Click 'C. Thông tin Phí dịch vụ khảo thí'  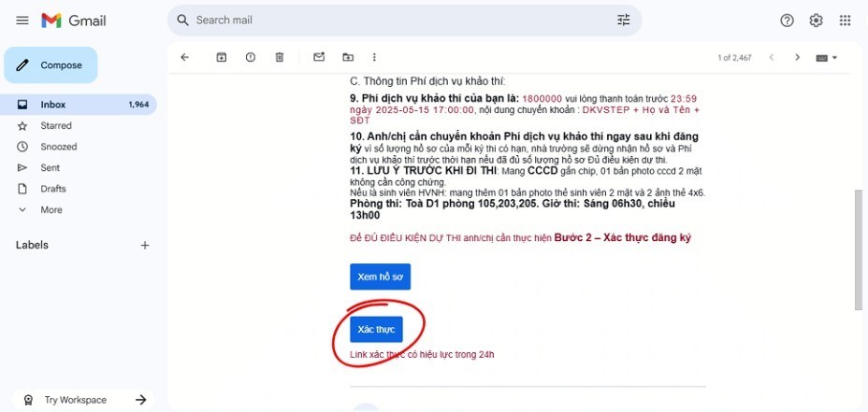(427, 81)
